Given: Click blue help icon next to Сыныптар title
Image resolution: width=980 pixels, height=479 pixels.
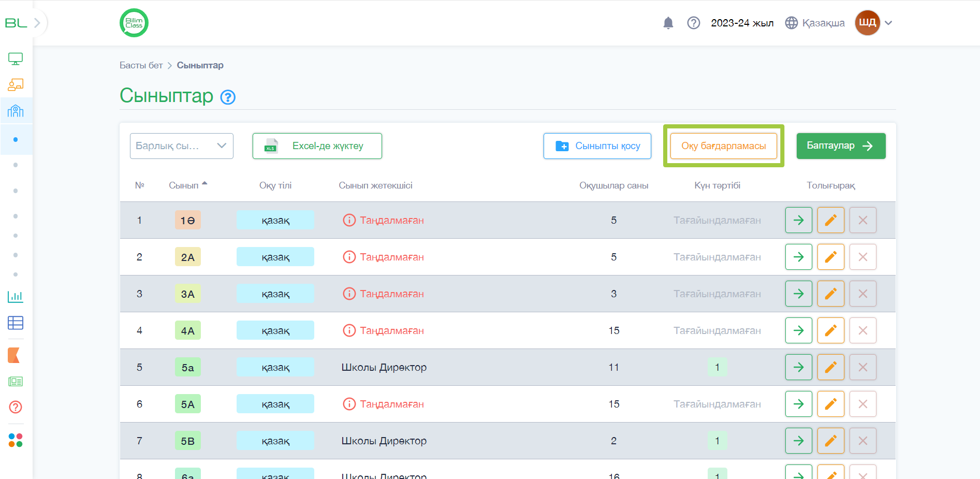Looking at the screenshot, I should (228, 97).
